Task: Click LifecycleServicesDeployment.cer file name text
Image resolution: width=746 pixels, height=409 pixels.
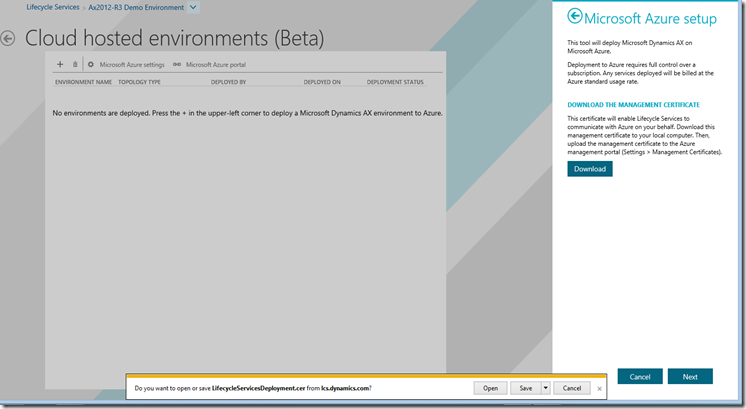Action: point(258,388)
